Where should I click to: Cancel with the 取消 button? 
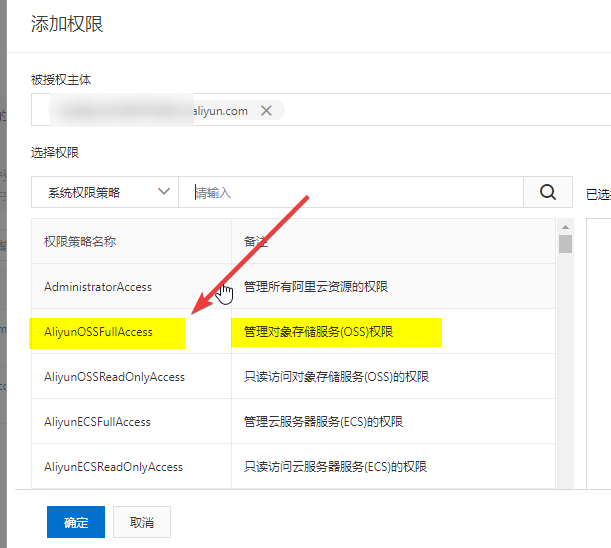point(142,522)
